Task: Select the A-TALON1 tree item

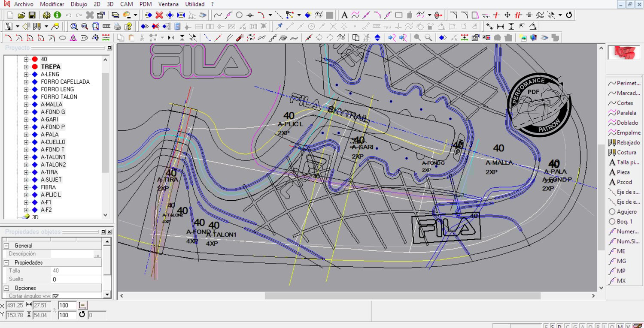Action: coord(53,157)
